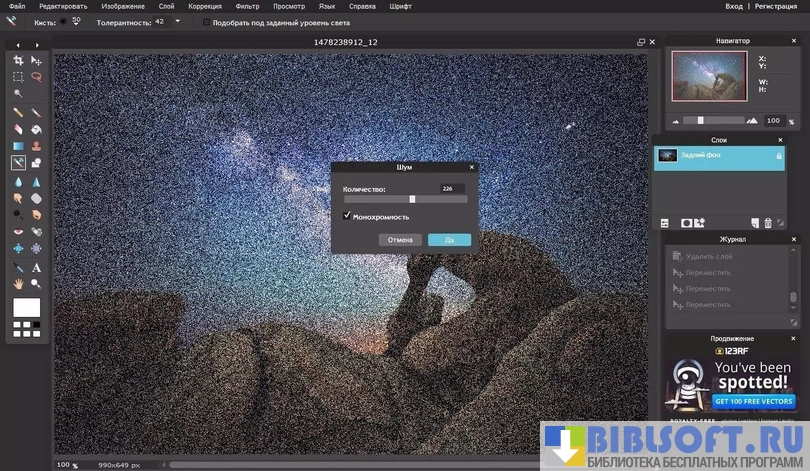Viewport: 810px width, 471px height.
Task: Select the Move tool
Action: (36, 61)
